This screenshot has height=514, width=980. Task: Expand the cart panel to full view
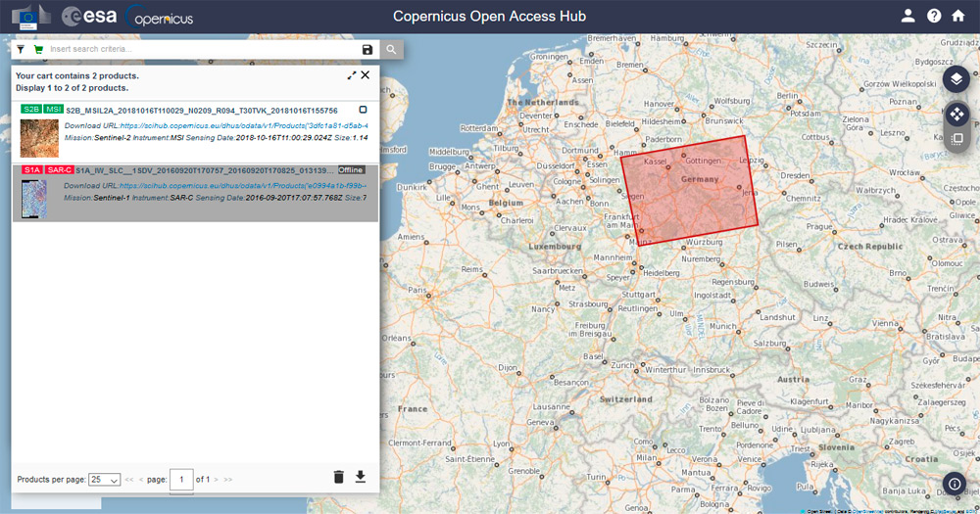[352, 75]
